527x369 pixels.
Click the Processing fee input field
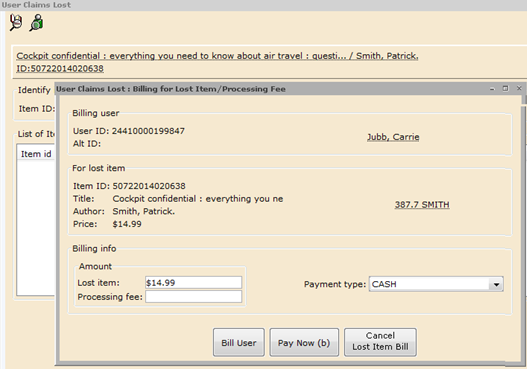tap(193, 297)
